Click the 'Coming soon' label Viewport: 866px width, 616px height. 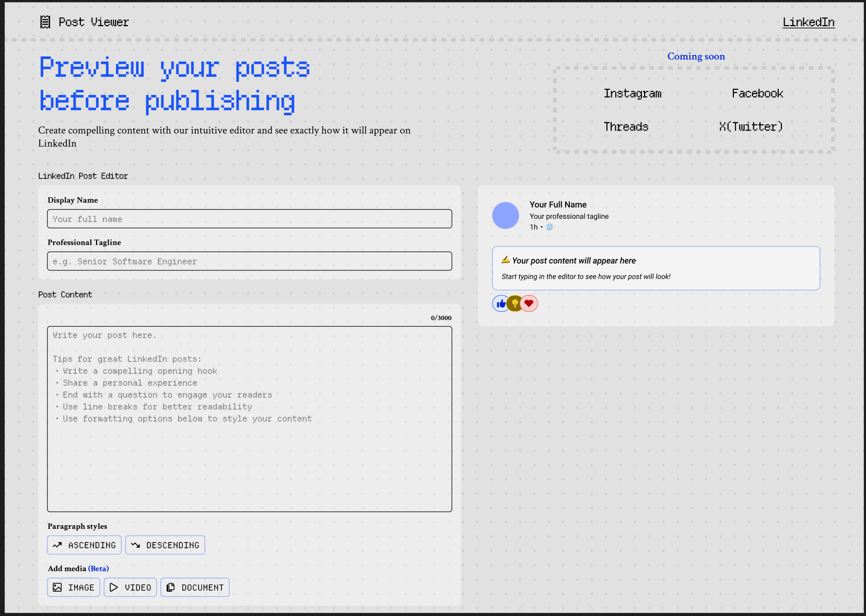tap(696, 56)
